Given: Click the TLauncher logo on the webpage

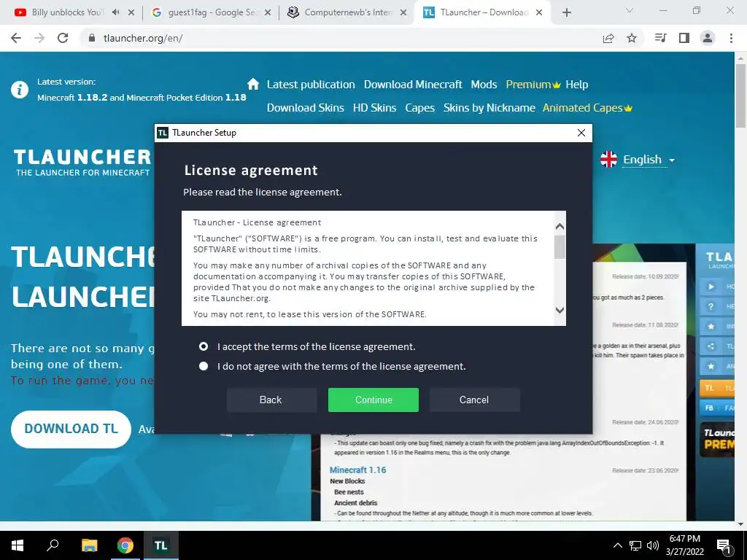Looking at the screenshot, I should [82, 163].
